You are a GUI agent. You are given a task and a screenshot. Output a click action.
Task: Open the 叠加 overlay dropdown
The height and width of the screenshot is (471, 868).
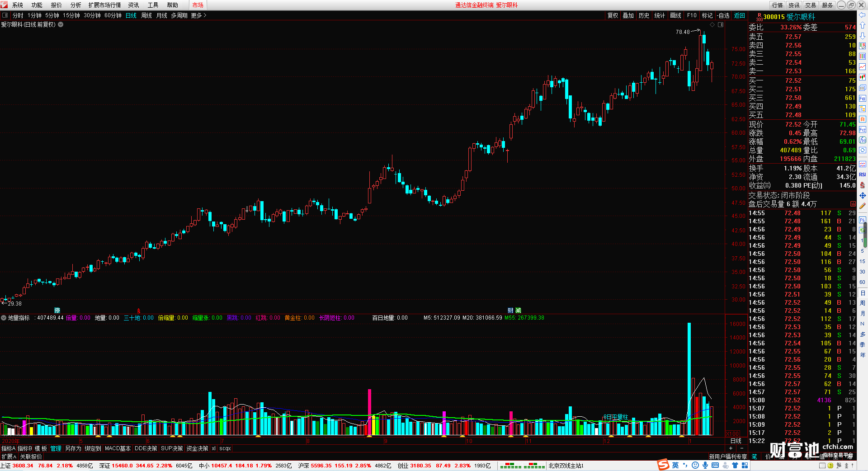click(x=628, y=15)
